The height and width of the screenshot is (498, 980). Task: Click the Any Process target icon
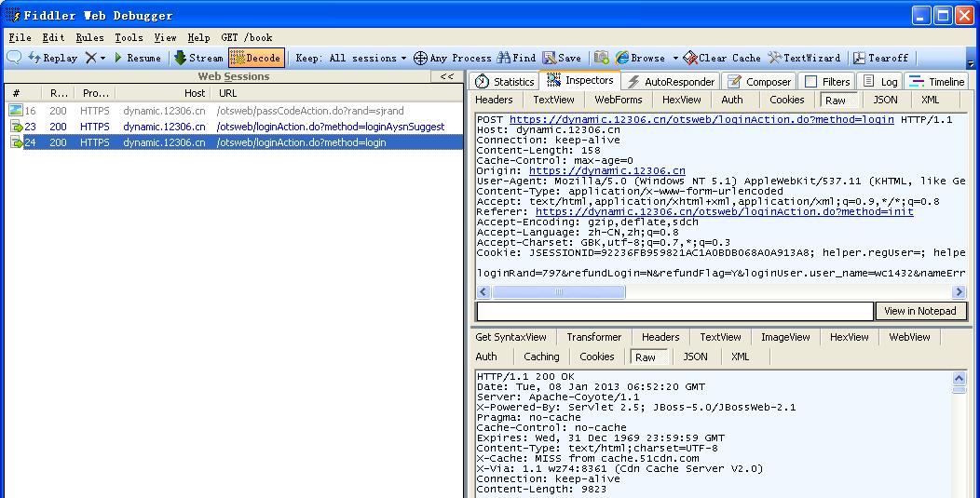[x=421, y=58]
